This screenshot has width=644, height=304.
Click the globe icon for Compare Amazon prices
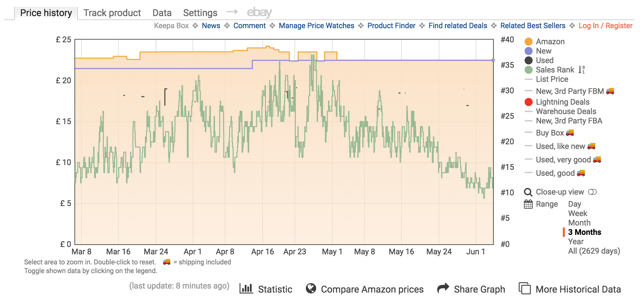click(x=311, y=288)
